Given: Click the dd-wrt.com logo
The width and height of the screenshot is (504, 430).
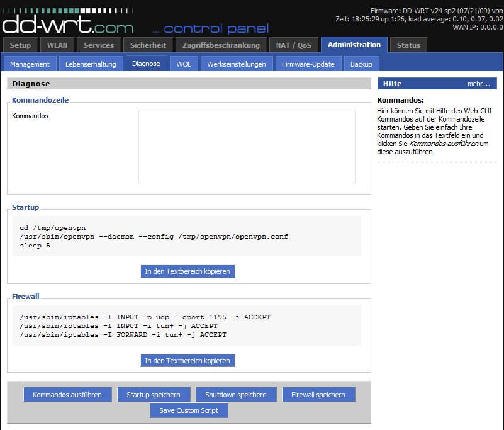Looking at the screenshot, I should [x=68, y=21].
